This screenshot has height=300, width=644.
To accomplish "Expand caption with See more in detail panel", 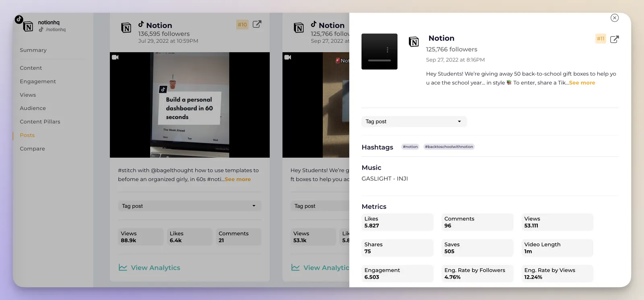I will tap(582, 83).
